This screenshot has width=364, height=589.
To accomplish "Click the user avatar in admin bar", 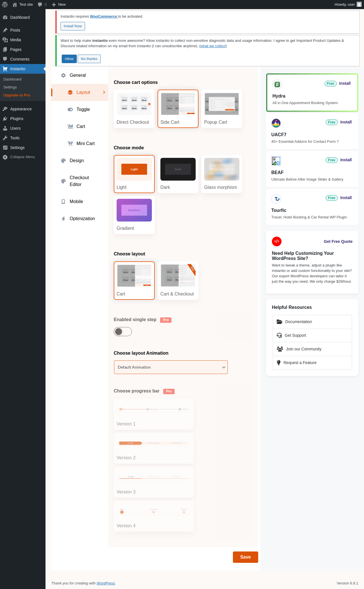I will click(359, 4).
